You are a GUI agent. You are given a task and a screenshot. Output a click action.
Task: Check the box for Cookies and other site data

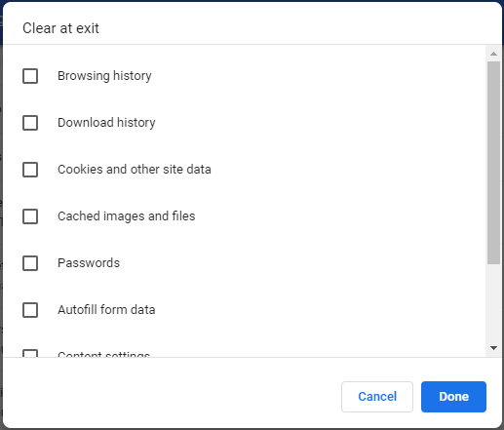[x=30, y=170]
